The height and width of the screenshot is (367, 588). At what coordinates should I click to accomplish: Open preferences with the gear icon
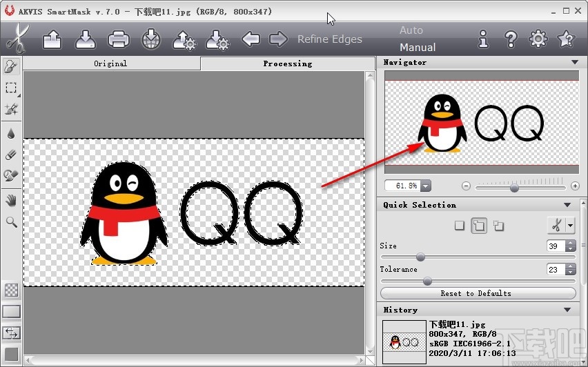(538, 39)
